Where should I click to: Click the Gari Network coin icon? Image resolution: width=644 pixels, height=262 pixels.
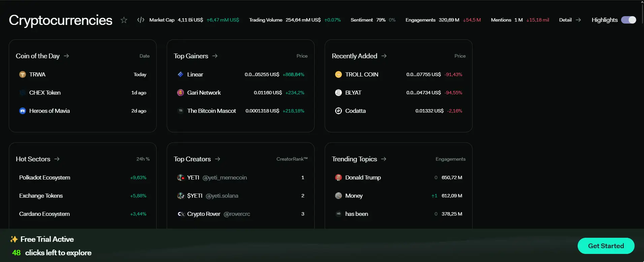pos(181,93)
